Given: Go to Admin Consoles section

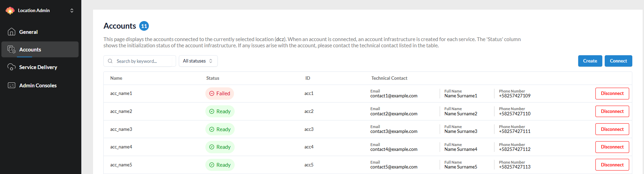Looking at the screenshot, I should pos(38,85).
